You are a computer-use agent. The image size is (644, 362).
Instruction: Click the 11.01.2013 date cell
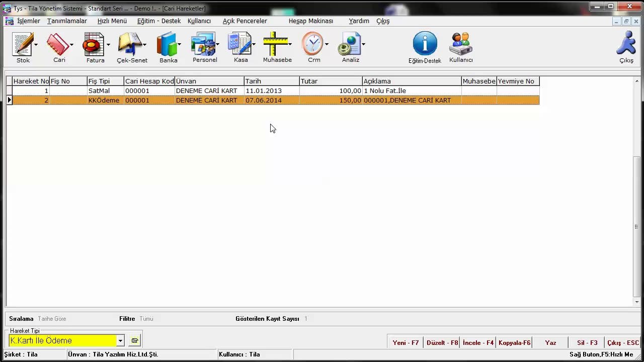[272, 91]
